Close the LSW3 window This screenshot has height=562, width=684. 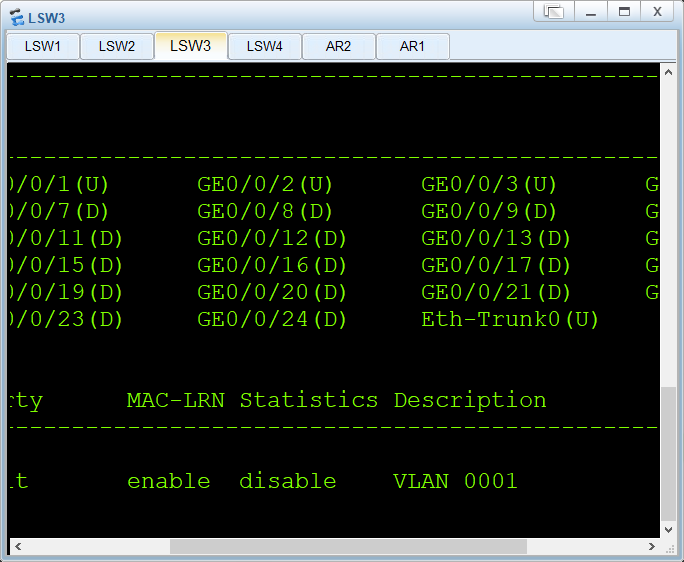pyautogui.click(x=657, y=11)
